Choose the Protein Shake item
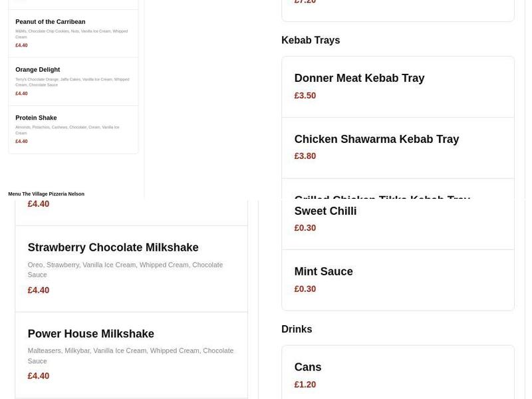The image size is (532, 399). point(36,118)
